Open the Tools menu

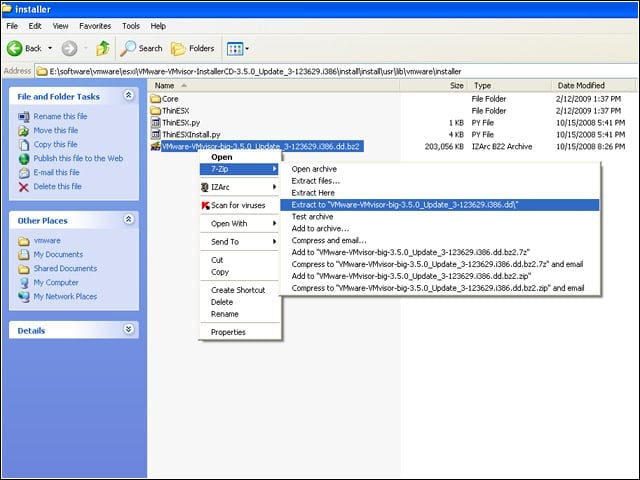pyautogui.click(x=131, y=26)
